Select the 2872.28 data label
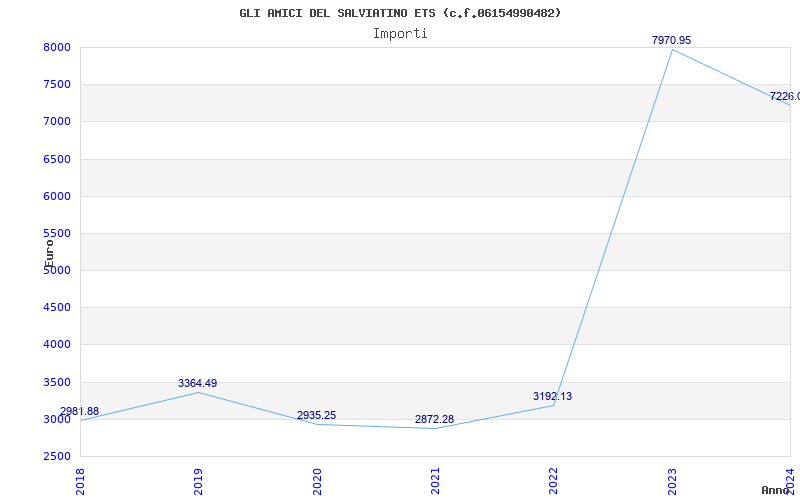Screen dimensions: 800x500 point(434,419)
